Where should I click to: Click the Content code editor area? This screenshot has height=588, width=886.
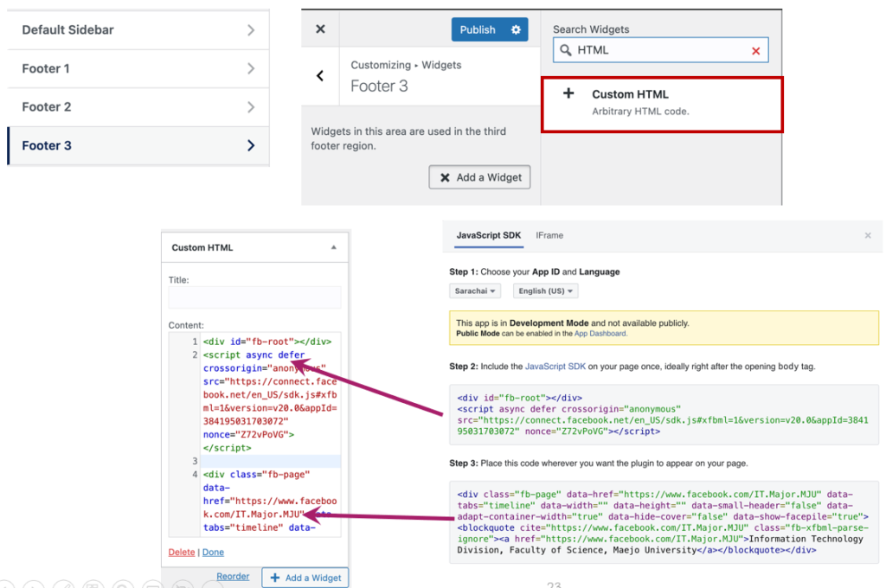254,434
